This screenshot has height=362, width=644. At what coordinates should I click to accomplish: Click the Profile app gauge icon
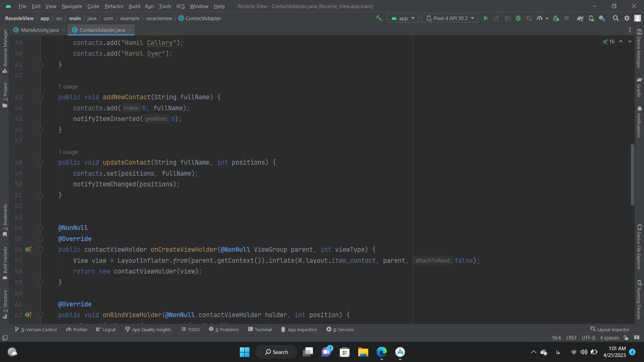539,18
